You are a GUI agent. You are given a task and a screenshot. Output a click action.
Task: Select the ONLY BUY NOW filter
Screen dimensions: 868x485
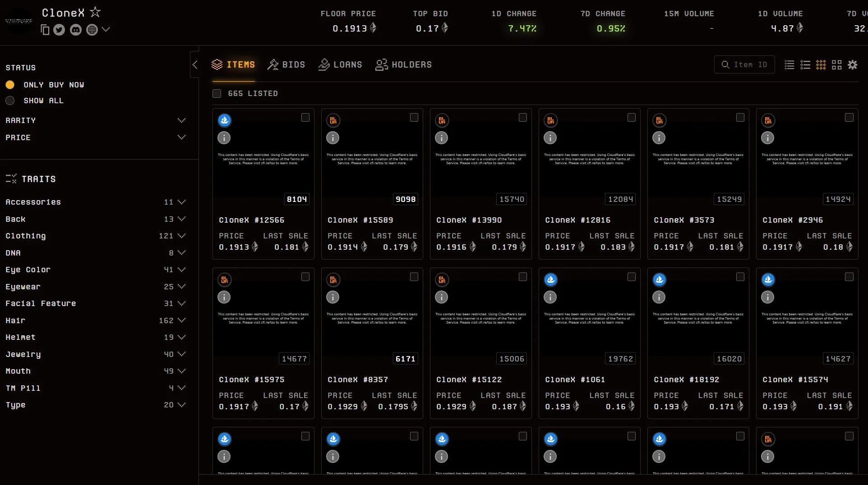click(10, 85)
